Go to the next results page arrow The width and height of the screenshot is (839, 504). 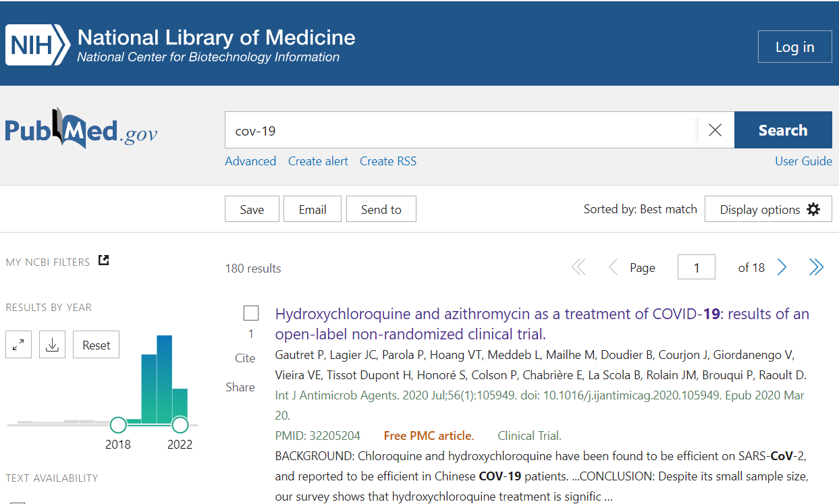pos(782,268)
